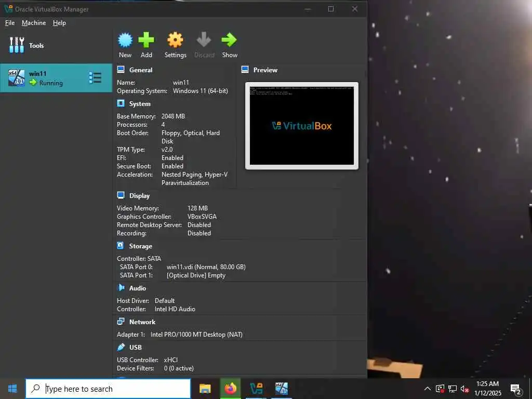Open Settings gear icon in toolbar
This screenshot has height=399, width=532.
176,40
